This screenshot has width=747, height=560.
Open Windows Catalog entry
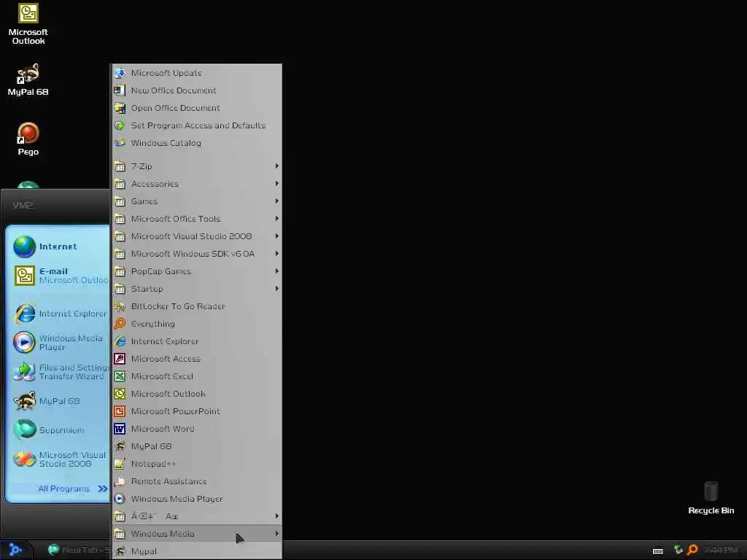[x=197, y=143]
